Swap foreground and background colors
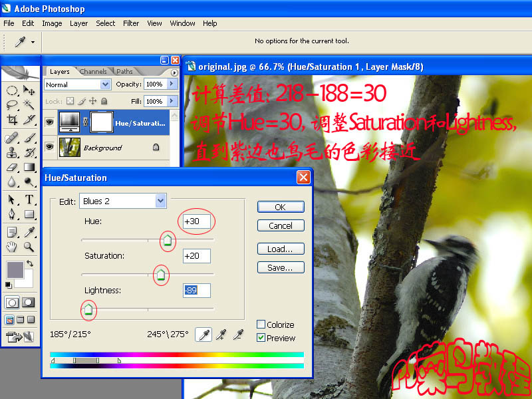 pyautogui.click(x=30, y=263)
